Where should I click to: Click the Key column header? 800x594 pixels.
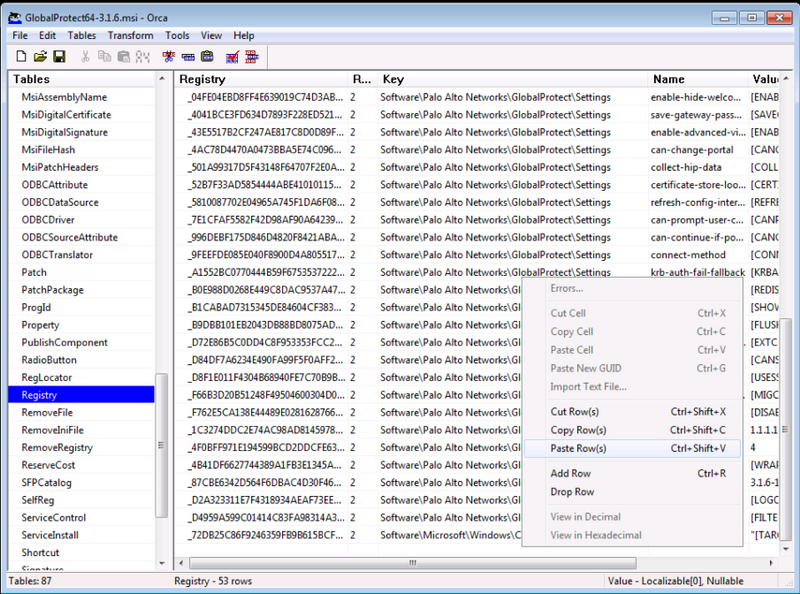393,79
